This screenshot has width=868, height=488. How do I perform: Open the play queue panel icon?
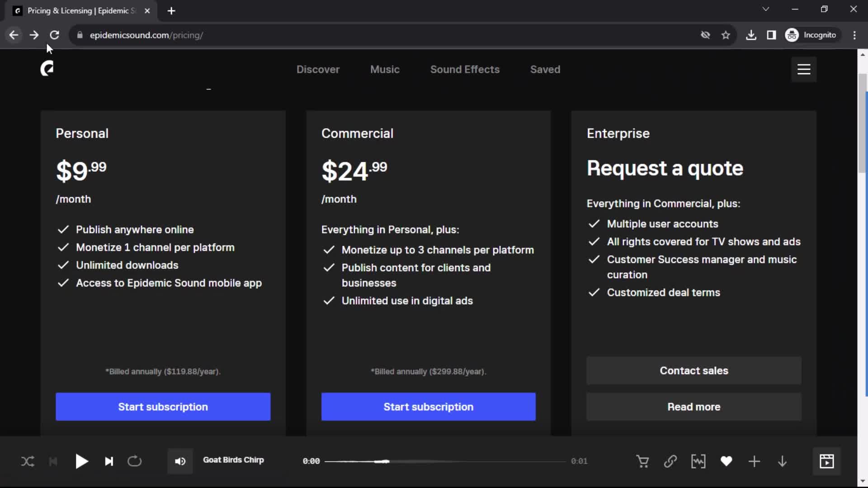827,461
